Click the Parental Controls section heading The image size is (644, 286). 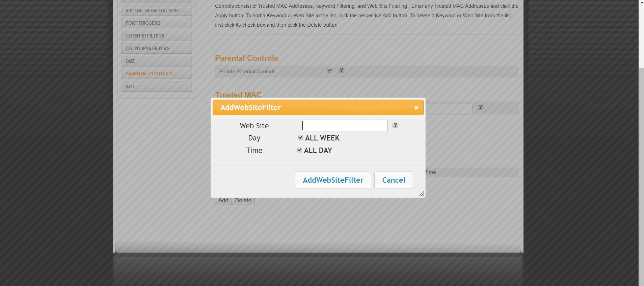click(x=246, y=58)
